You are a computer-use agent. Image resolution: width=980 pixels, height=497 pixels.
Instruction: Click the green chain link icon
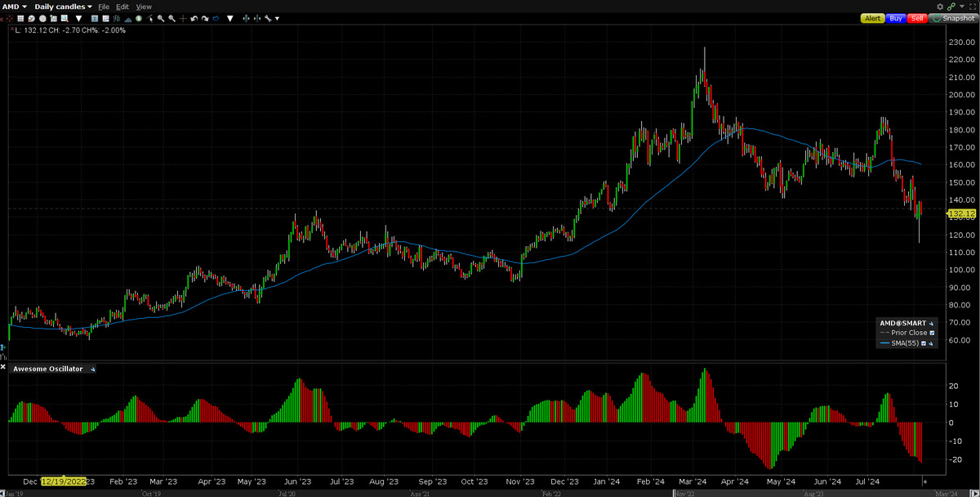[x=951, y=7]
